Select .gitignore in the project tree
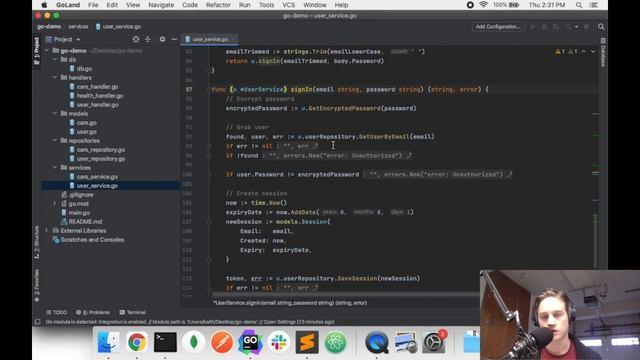Screen dimensions: 640x360 point(81,195)
